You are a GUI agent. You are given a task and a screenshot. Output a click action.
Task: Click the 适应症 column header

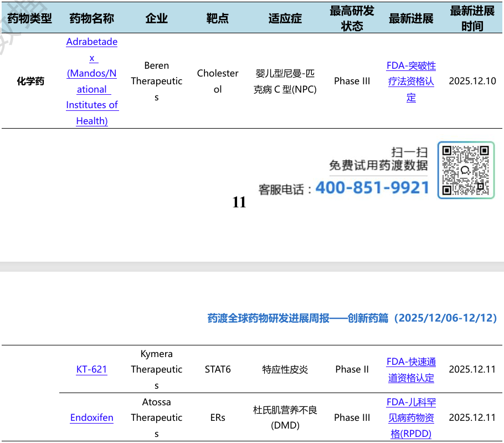[x=285, y=18]
